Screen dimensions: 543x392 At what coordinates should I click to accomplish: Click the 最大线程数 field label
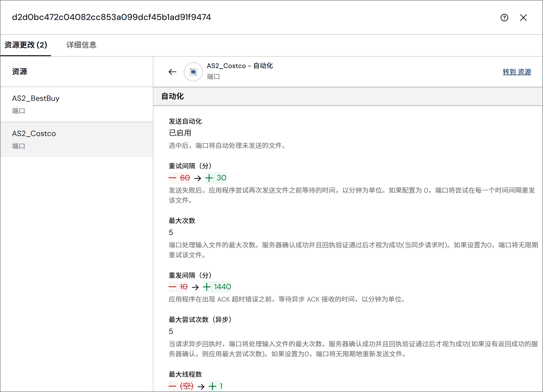[185, 375]
